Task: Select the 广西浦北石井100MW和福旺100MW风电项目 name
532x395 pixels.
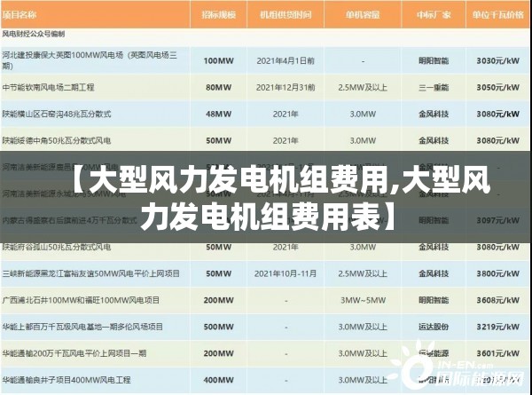Action: (x=81, y=300)
